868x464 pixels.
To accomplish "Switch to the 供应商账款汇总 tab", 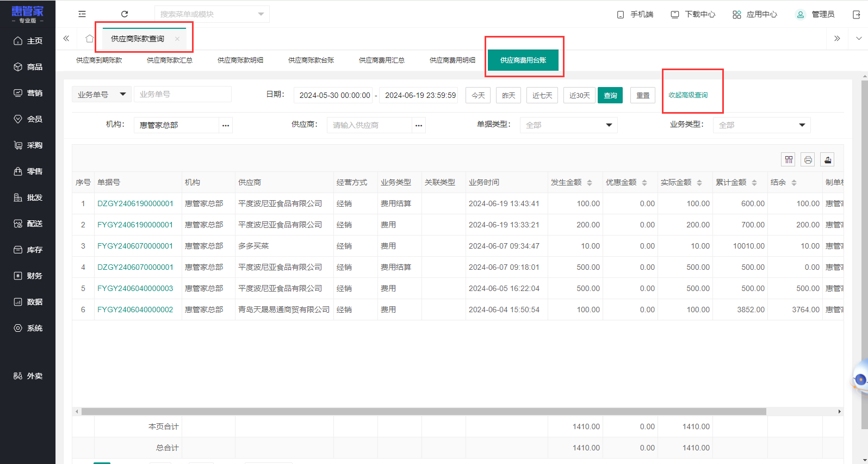I will click(x=170, y=60).
